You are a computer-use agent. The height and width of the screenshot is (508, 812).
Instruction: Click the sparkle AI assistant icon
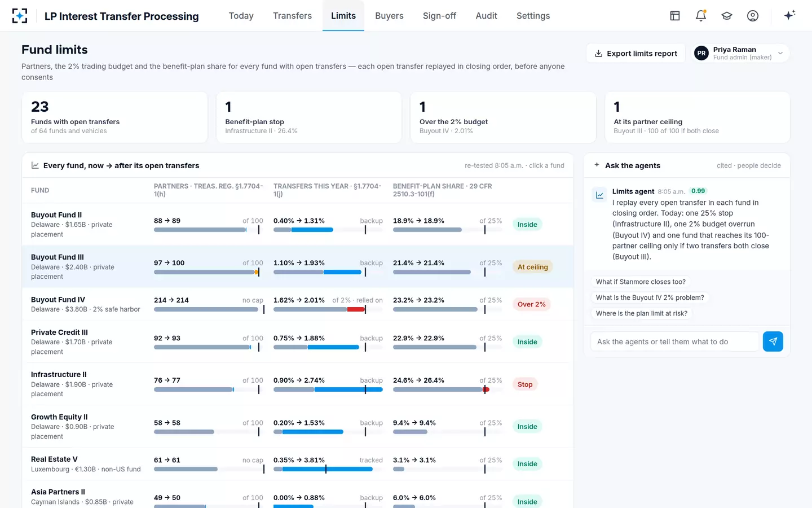[x=789, y=15]
